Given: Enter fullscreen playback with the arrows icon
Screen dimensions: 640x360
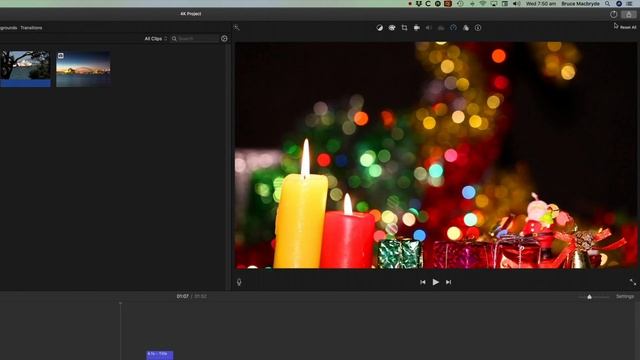Looking at the screenshot, I should coord(633,282).
